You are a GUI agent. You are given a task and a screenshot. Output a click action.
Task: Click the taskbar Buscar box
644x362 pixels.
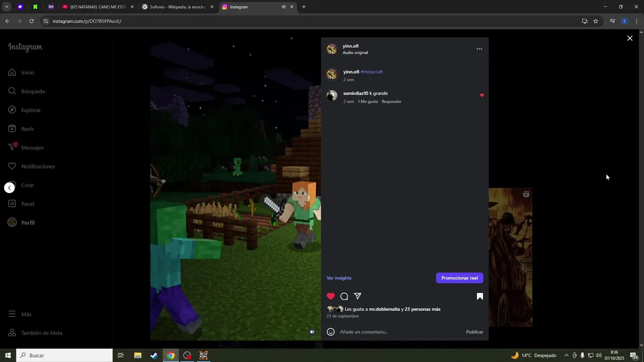tap(64, 355)
